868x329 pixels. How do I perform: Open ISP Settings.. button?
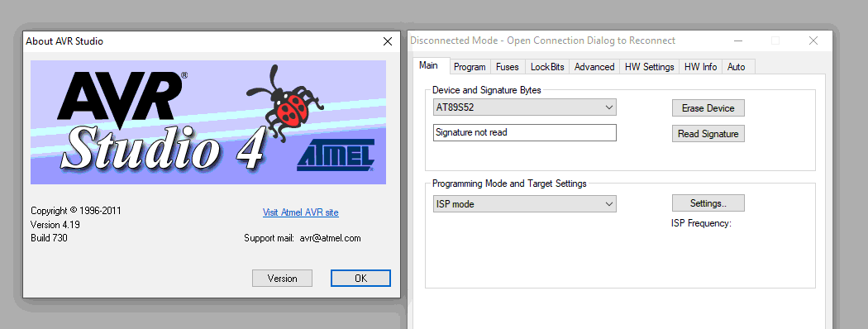tap(708, 203)
